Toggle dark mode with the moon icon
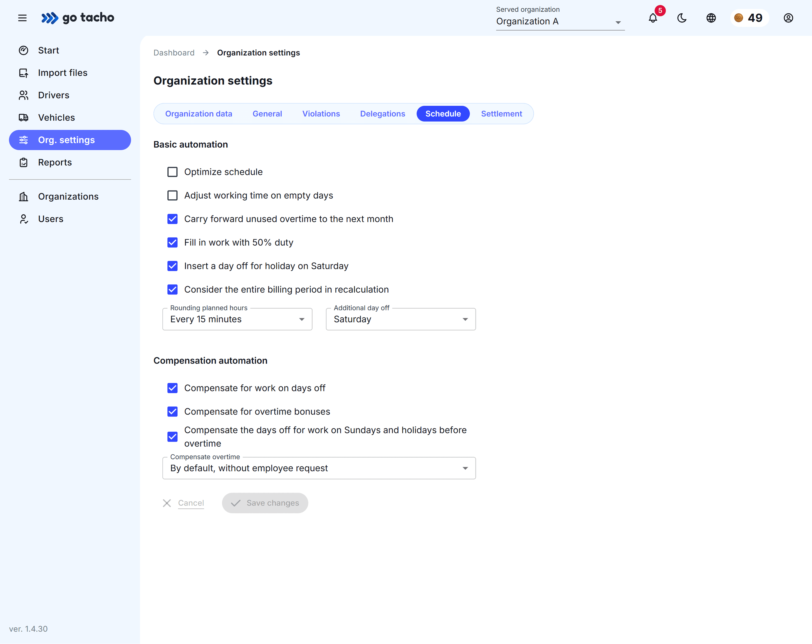 point(682,18)
